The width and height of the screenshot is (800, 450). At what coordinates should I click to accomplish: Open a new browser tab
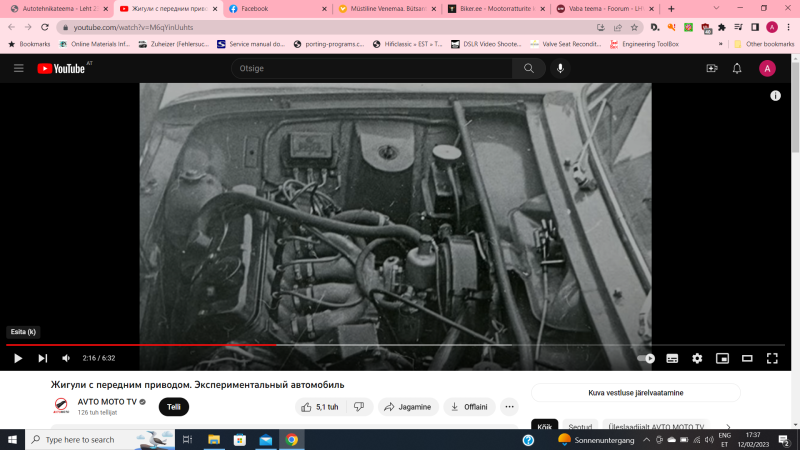click(671, 9)
